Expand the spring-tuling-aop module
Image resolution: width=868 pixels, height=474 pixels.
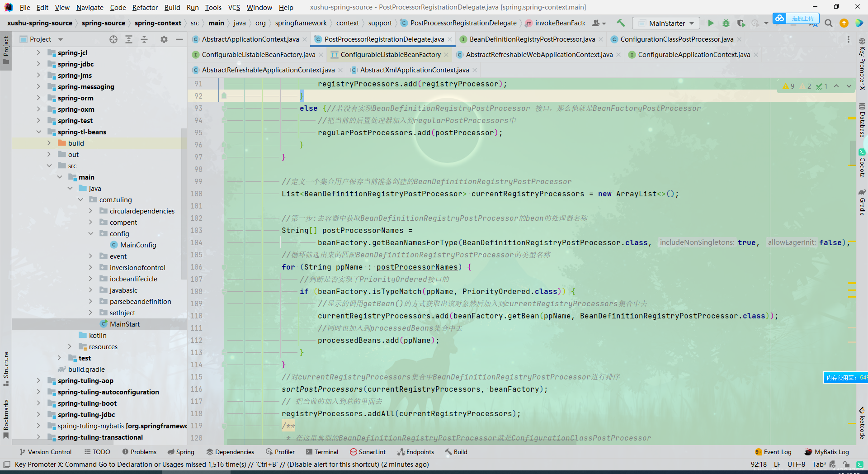click(x=38, y=381)
